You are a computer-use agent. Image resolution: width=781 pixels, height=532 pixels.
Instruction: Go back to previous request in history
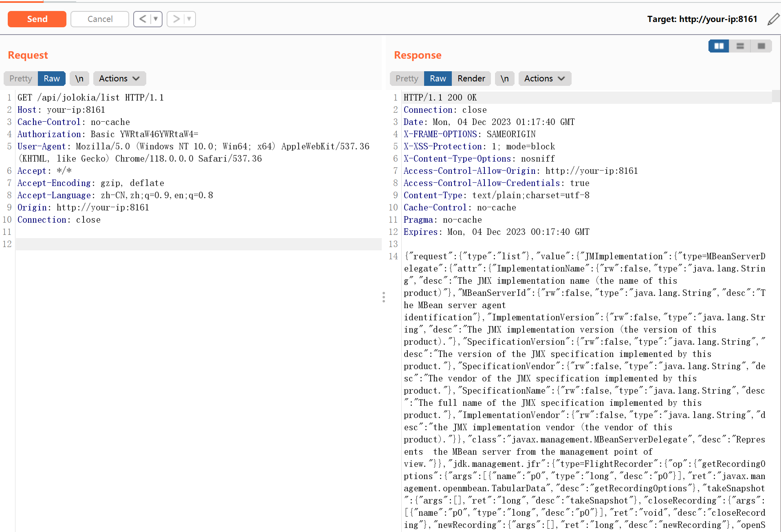143,19
